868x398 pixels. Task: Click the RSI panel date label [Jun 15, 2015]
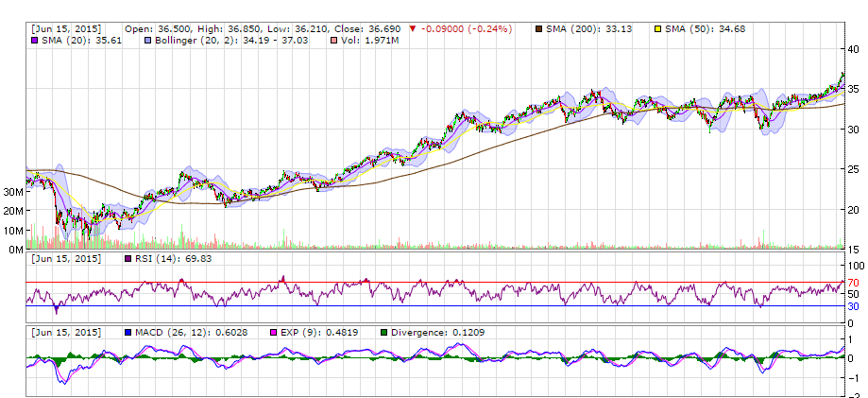pos(66,259)
